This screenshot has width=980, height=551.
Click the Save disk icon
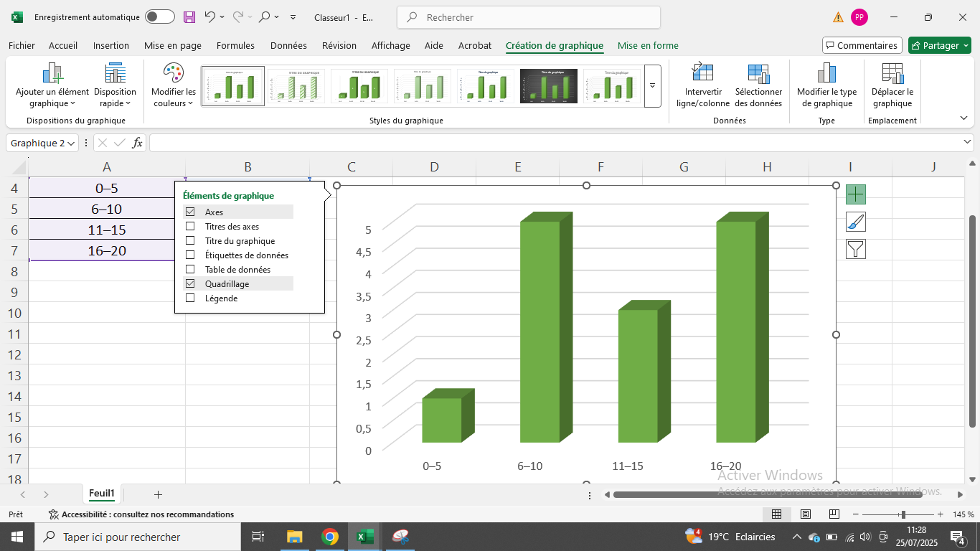pyautogui.click(x=189, y=17)
